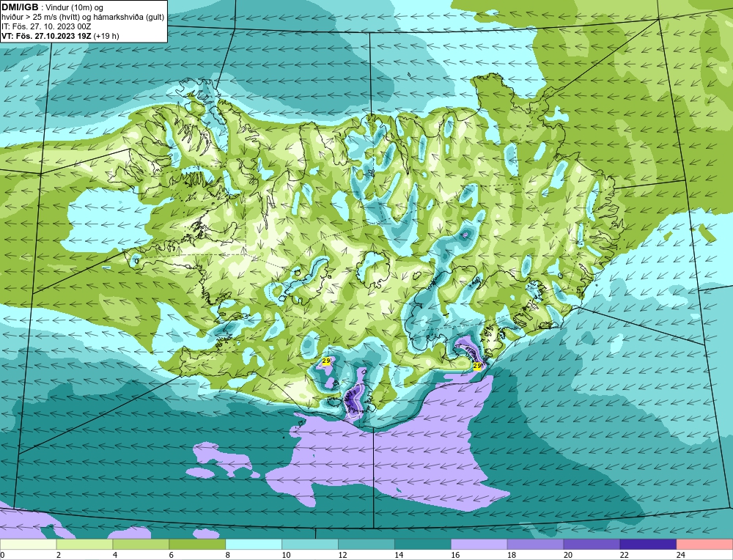Click the legend scale label "4"
The image size is (733, 560).
pyautogui.click(x=116, y=555)
